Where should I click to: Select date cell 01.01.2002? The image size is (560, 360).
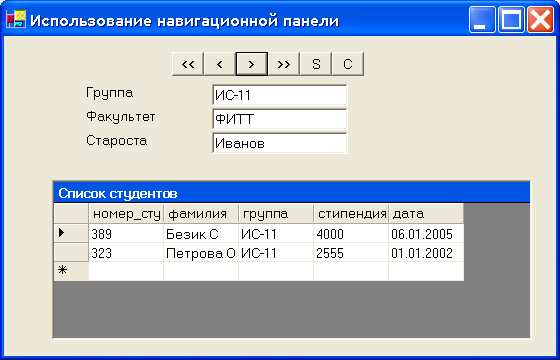tap(426, 253)
